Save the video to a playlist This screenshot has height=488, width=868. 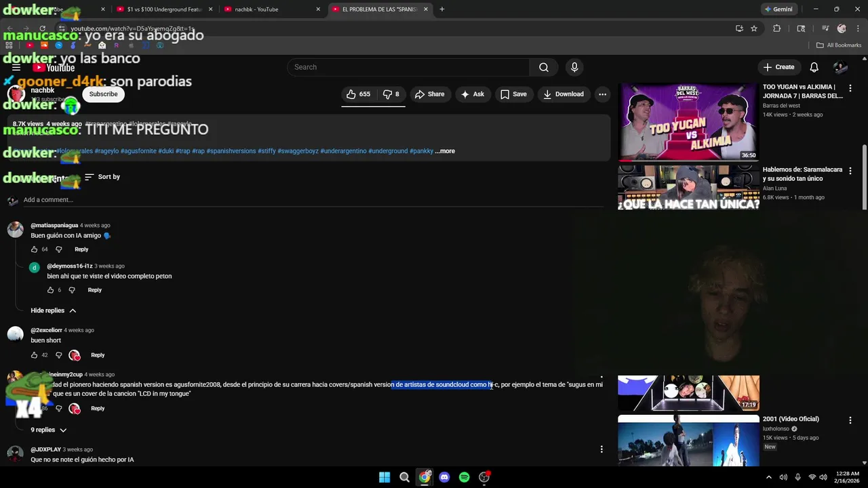(x=513, y=94)
